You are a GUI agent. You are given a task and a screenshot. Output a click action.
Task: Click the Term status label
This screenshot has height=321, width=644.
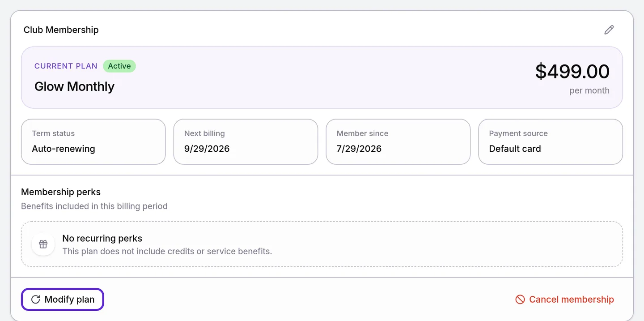point(53,133)
